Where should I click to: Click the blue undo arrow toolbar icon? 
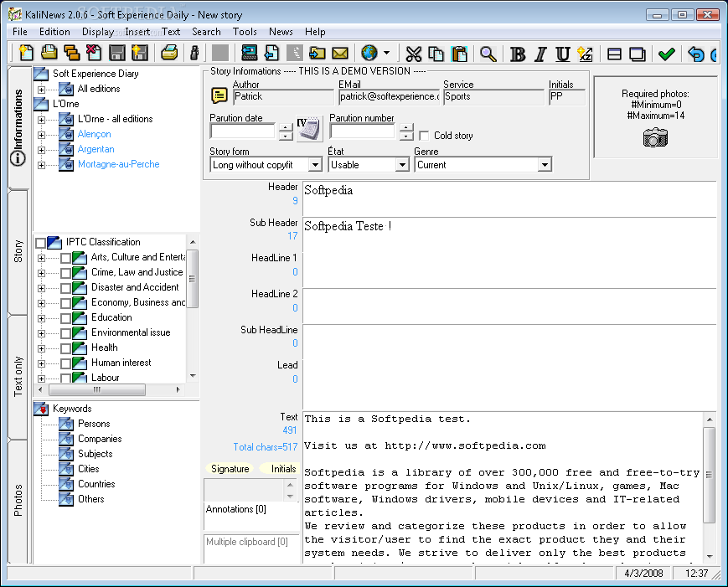point(695,54)
